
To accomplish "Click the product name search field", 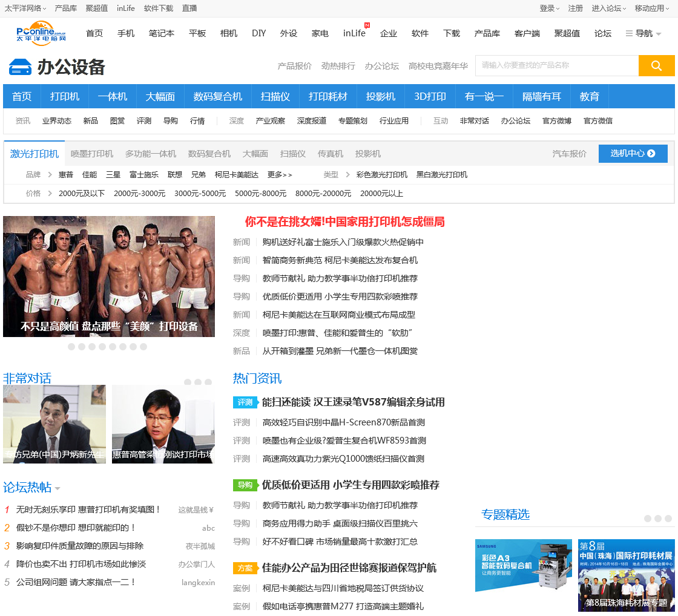I will point(557,66).
